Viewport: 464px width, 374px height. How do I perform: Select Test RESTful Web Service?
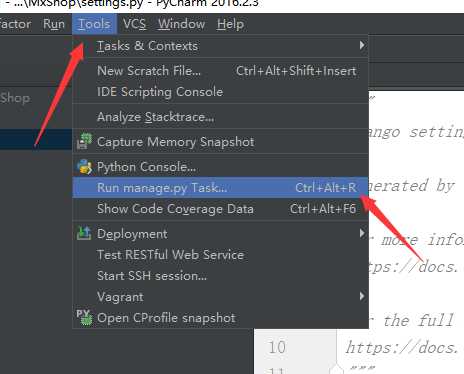pyautogui.click(x=220, y=255)
